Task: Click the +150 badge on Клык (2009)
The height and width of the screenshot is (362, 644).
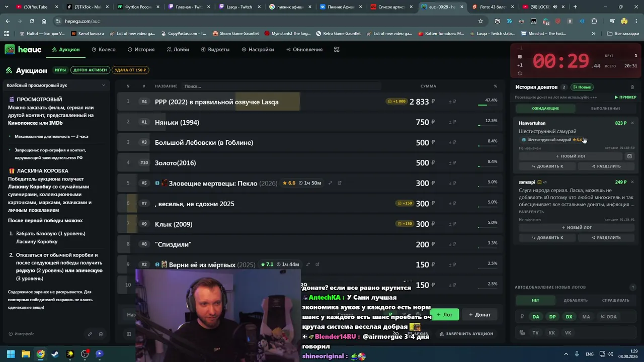Action: pyautogui.click(x=405, y=224)
